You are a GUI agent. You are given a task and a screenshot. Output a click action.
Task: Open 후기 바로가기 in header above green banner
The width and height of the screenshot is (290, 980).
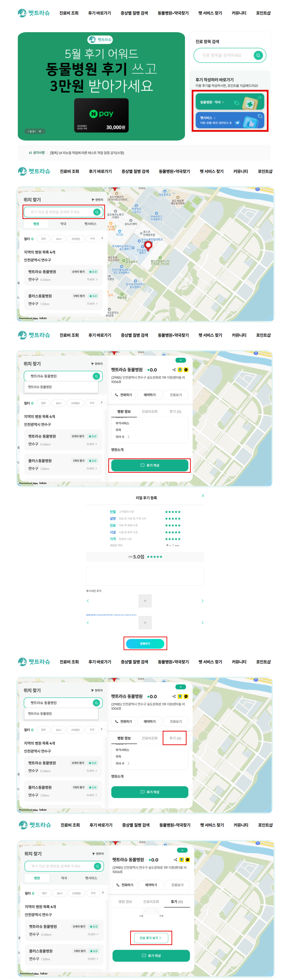click(x=100, y=13)
